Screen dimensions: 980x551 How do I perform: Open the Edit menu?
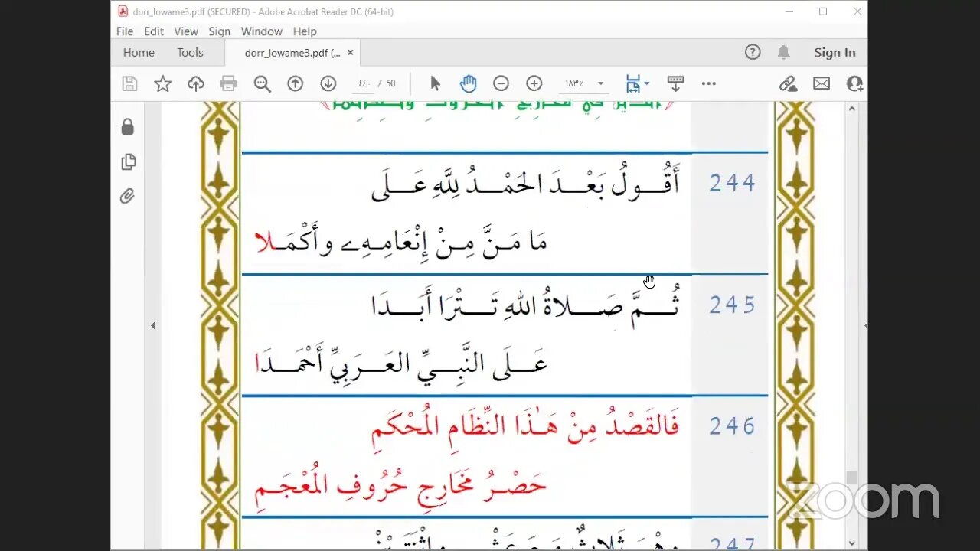click(x=154, y=31)
